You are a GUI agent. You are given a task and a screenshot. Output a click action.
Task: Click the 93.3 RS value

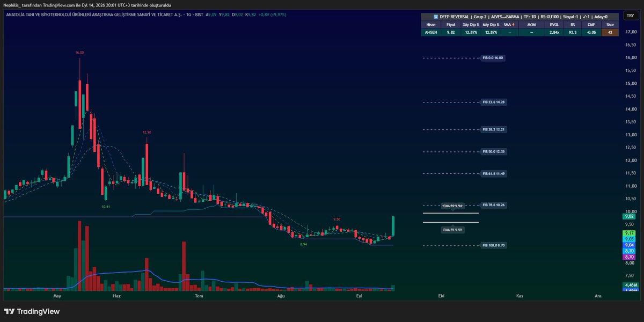[x=573, y=32]
